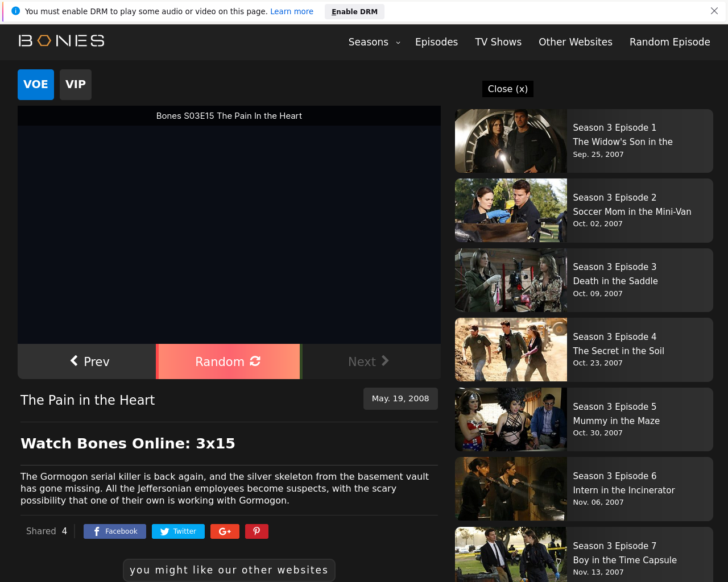Select 'Death in the Saddle' episode title
Viewport: 728px width, 582px height.
coord(615,281)
